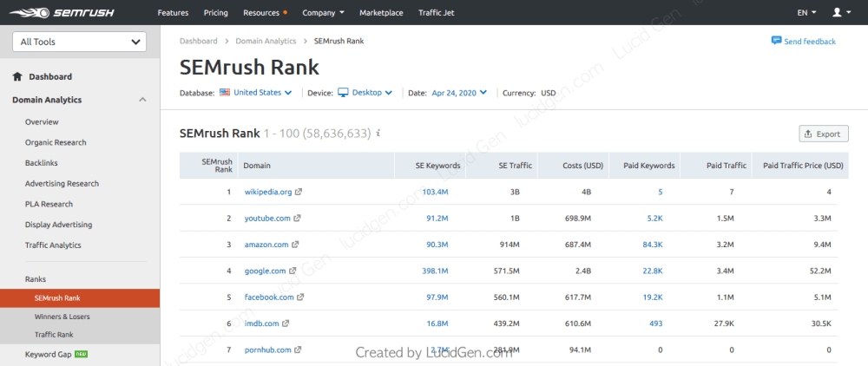Open the google.com domain link
Screen dimensions: 868x366
(265, 271)
